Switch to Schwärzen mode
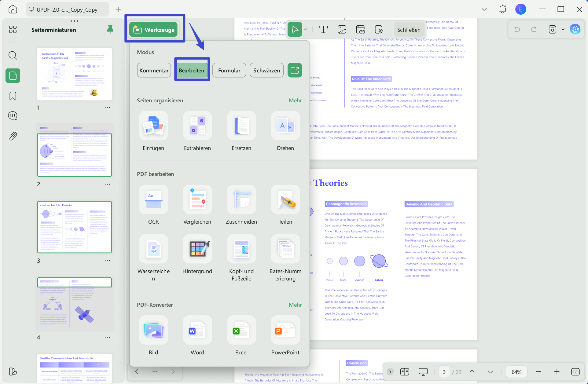 (x=266, y=71)
